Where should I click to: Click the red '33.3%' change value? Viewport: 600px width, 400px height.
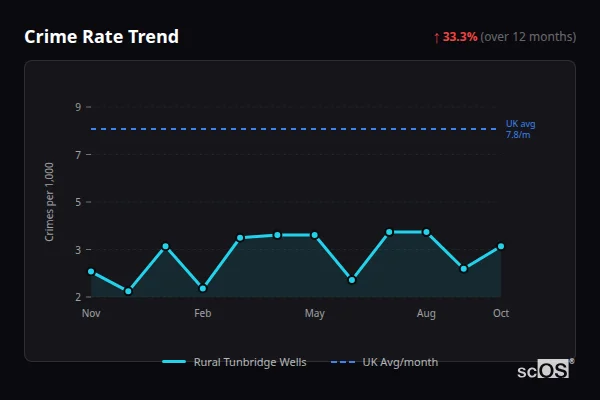click(460, 37)
